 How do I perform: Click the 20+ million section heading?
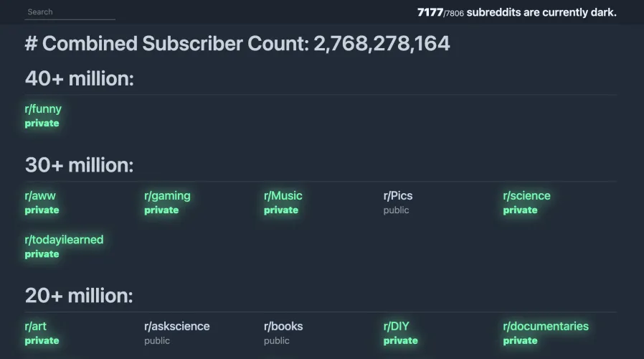click(80, 295)
